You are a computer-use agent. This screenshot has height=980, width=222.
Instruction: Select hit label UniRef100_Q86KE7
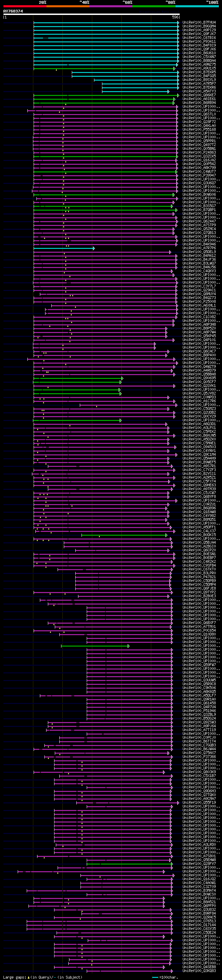199,95
